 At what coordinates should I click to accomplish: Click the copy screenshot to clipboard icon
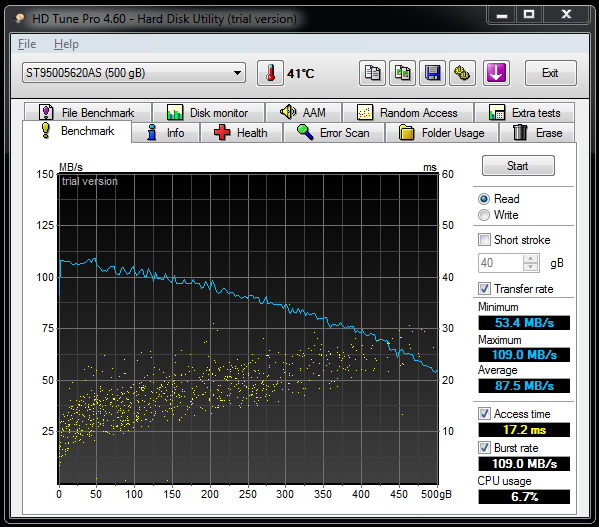pos(402,73)
